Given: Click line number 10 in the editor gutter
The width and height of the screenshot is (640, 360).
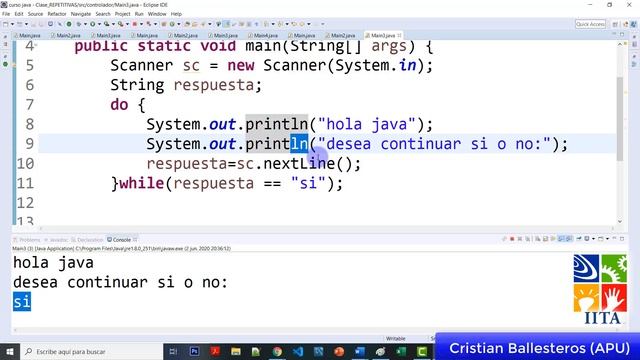Looking at the screenshot, I should tap(25, 164).
